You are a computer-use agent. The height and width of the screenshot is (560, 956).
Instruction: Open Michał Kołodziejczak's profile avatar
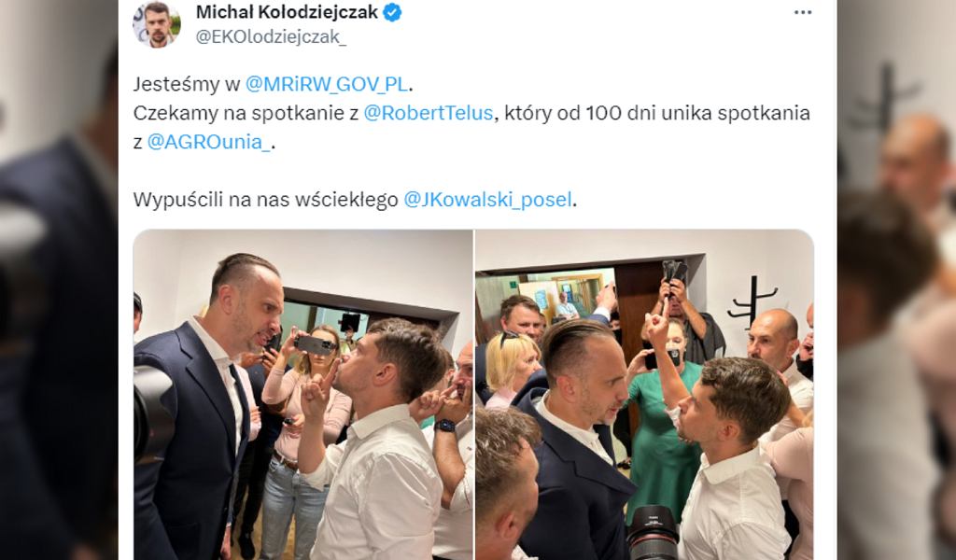(x=157, y=24)
